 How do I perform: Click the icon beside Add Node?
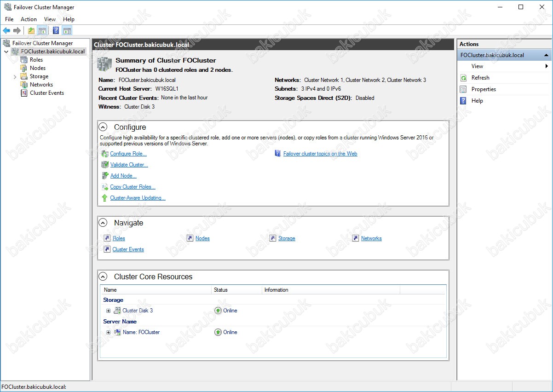(105, 176)
